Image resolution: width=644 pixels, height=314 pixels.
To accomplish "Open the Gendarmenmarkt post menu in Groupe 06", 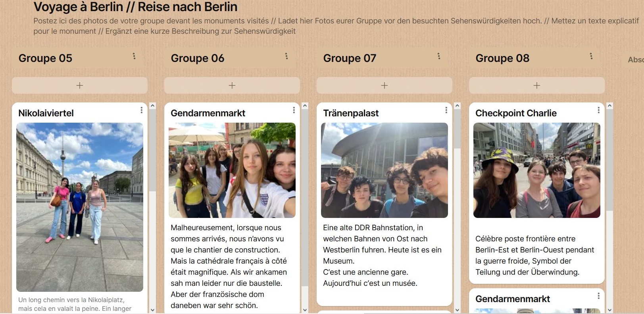I will (294, 110).
